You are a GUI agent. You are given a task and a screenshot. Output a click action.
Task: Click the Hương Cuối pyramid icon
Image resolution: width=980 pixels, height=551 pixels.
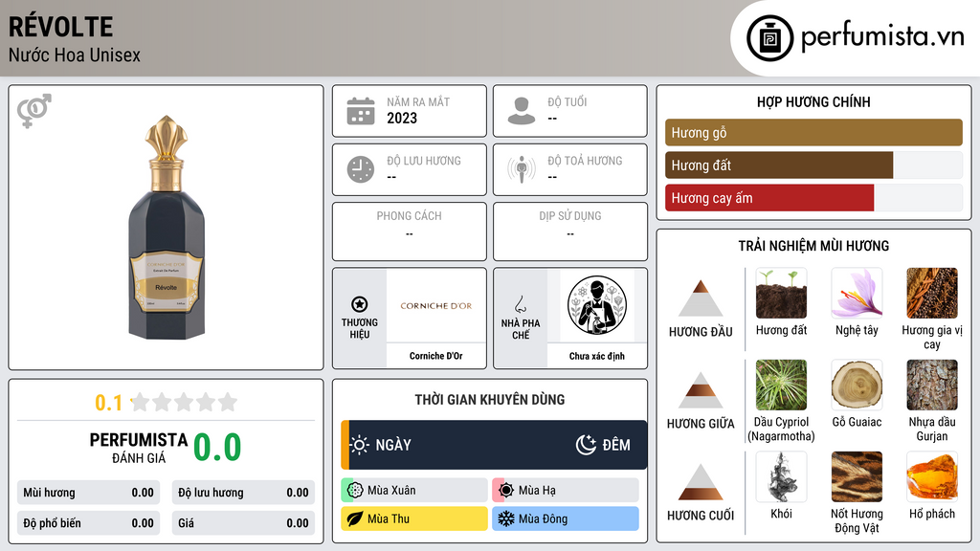(x=701, y=482)
